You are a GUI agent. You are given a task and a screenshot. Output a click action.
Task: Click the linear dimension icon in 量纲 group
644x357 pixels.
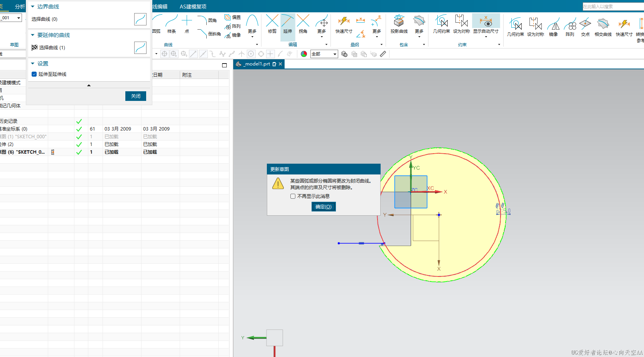click(x=361, y=20)
